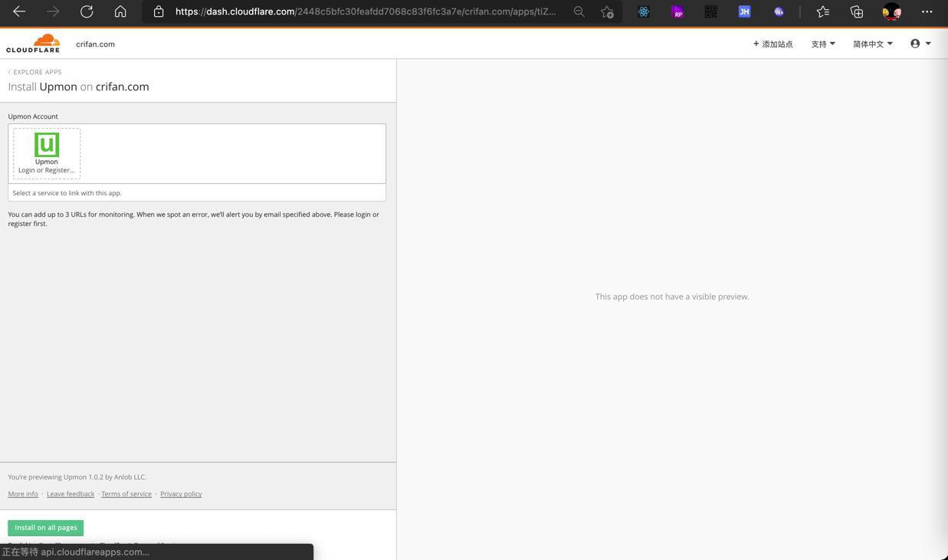Click the browser address bar URL
Viewport: 948px width, 560px height.
pyautogui.click(x=366, y=11)
